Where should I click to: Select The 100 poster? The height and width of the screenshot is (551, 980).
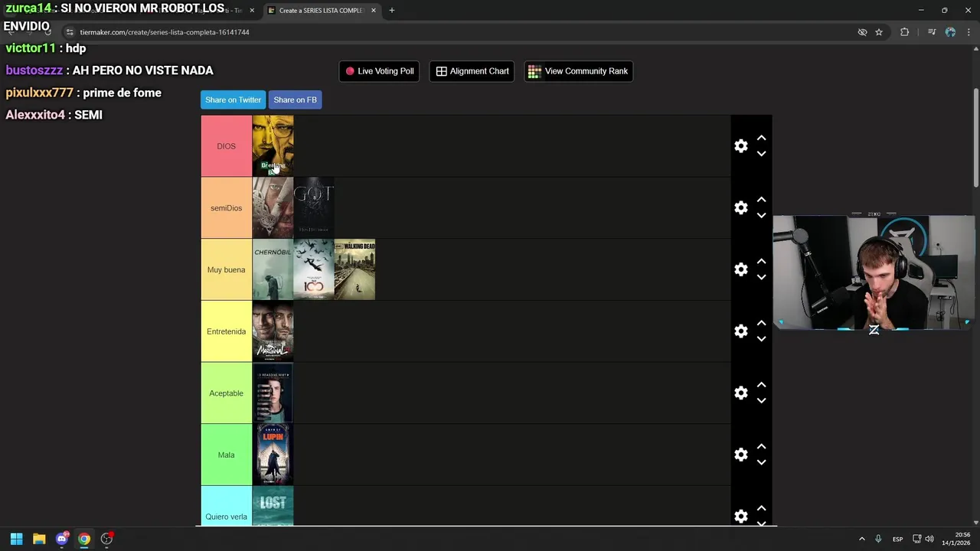click(314, 269)
